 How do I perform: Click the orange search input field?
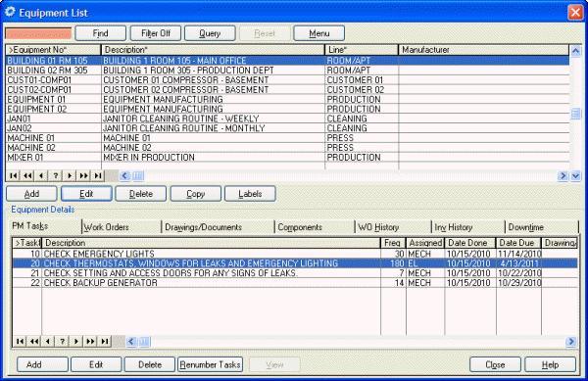pyautogui.click(x=38, y=33)
